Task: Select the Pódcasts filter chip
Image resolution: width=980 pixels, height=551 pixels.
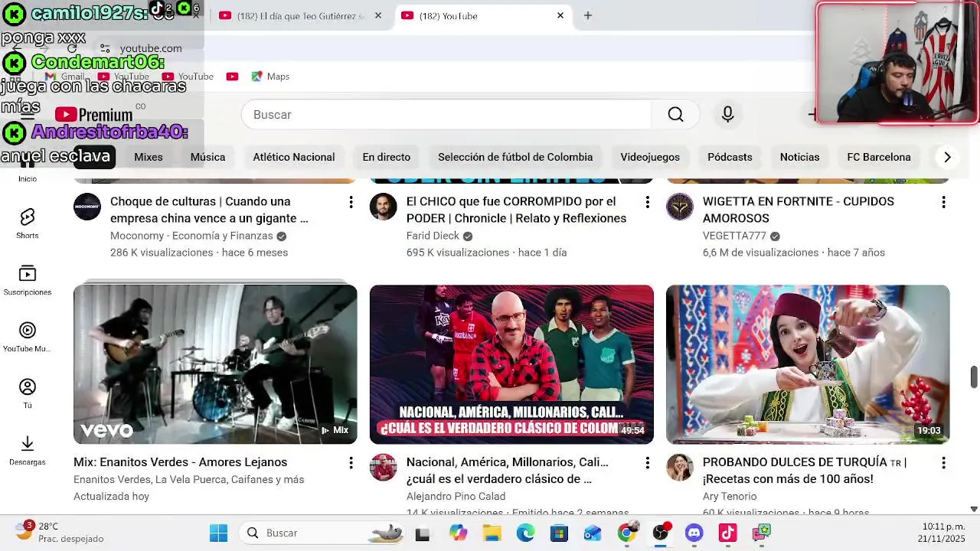Action: (x=730, y=157)
